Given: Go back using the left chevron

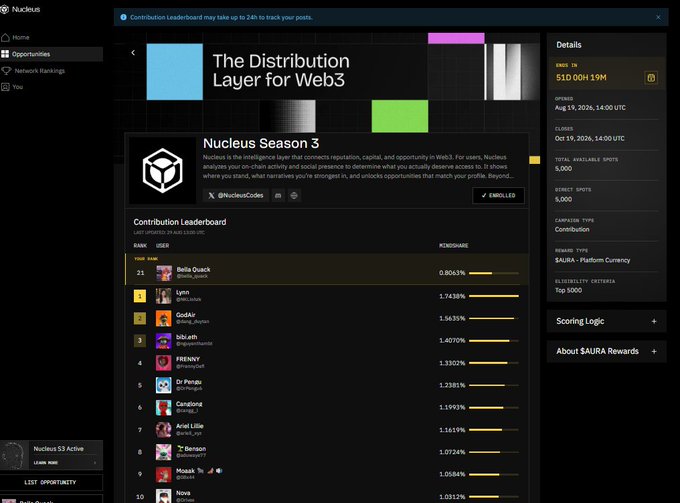Looking at the screenshot, I should tap(133, 52).
